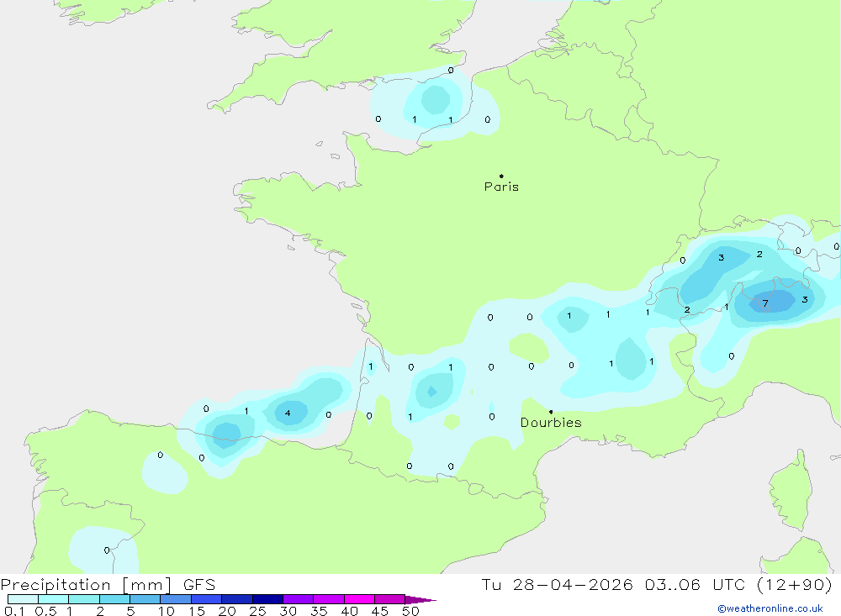Select the 25–30 mm legend swatch
The image size is (841, 616).
[x=267, y=599]
